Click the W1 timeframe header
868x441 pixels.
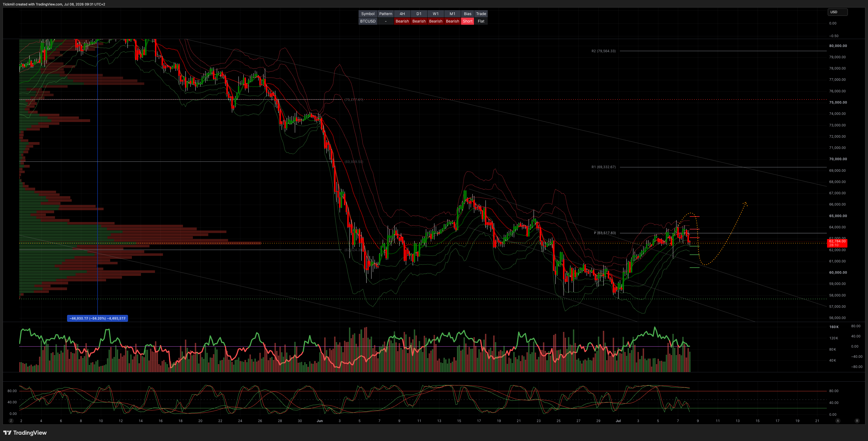(x=436, y=14)
